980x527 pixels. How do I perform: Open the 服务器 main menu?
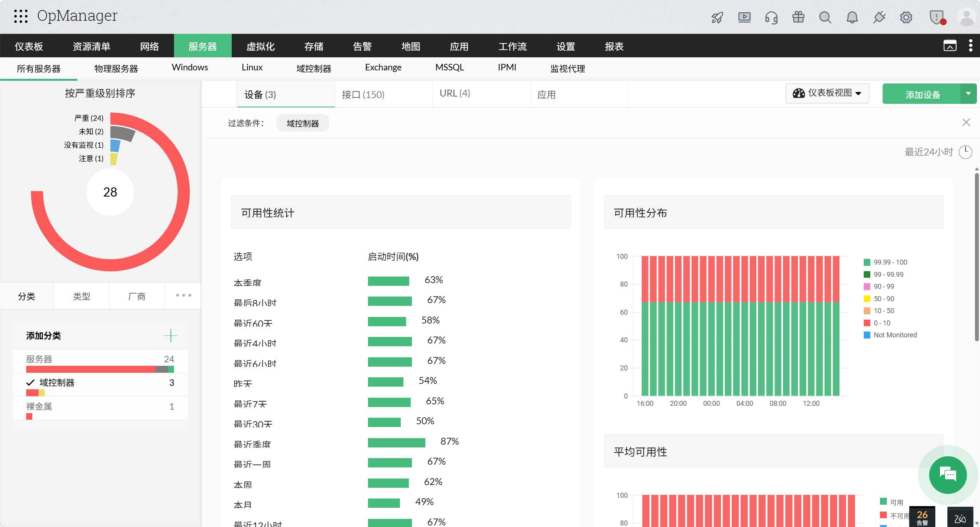(202, 46)
